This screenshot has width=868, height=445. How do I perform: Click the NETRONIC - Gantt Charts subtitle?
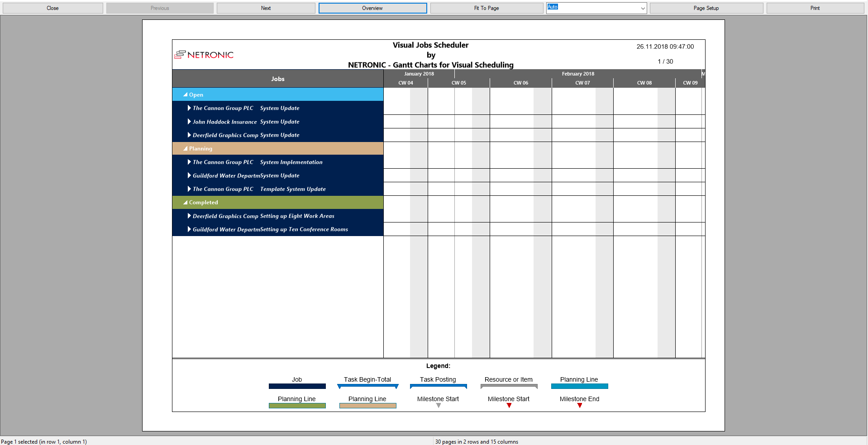click(x=430, y=65)
